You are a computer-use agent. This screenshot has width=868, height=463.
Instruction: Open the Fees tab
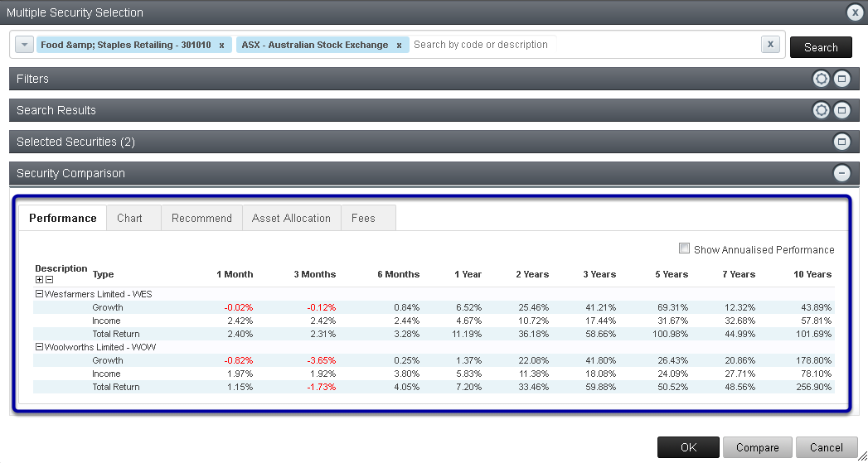(x=368, y=218)
